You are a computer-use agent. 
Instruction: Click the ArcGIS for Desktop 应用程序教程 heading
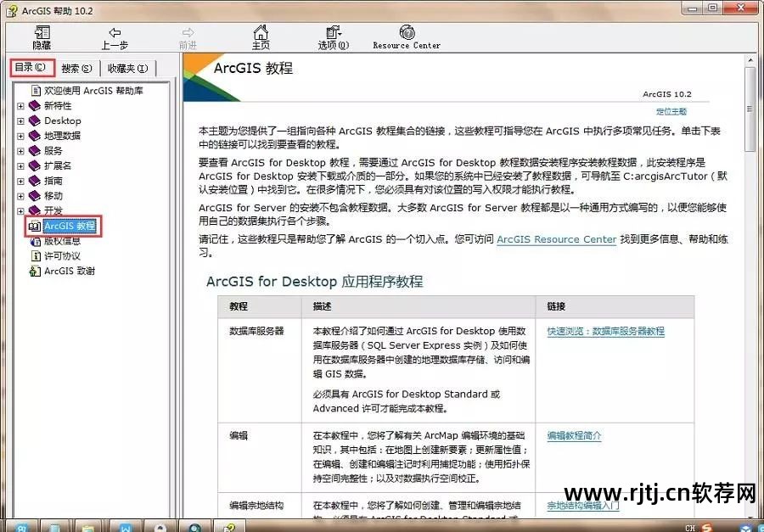tap(315, 282)
